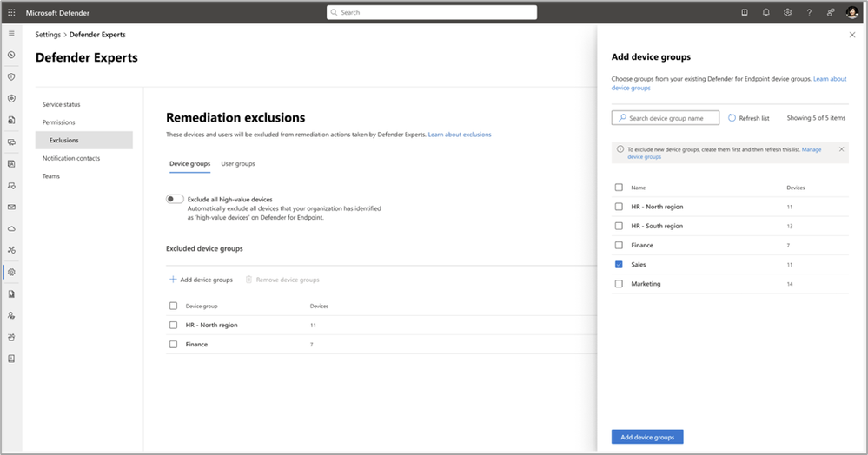Dismiss the info banner with its X
Image resolution: width=868 pixels, height=455 pixels.
click(x=841, y=149)
